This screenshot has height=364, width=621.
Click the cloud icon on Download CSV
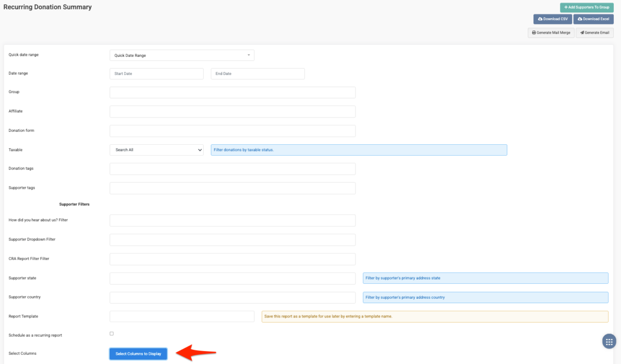click(540, 19)
